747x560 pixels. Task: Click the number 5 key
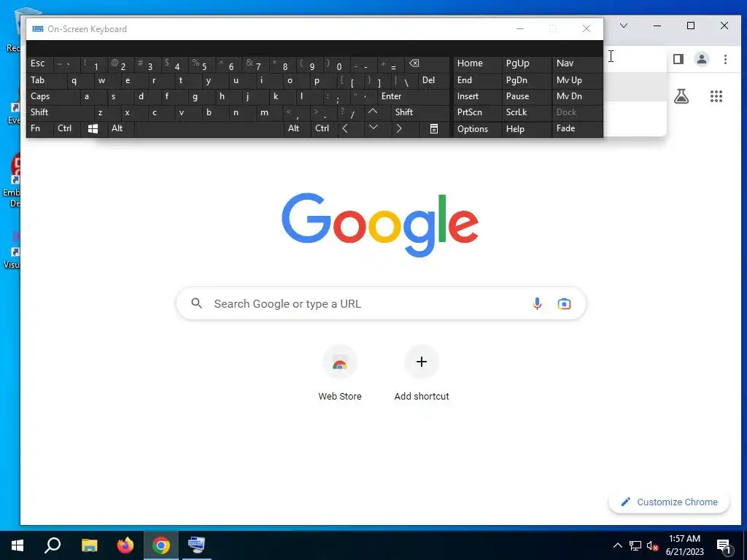(x=201, y=64)
